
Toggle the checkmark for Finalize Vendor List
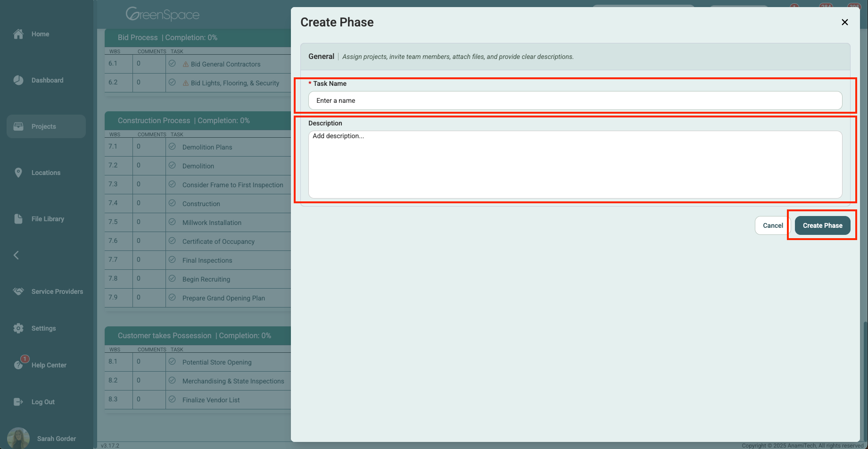(x=172, y=399)
